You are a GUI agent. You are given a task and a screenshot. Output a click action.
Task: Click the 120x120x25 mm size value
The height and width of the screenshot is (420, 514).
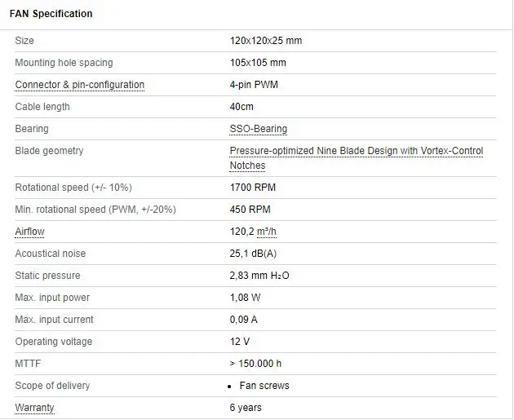tap(266, 41)
